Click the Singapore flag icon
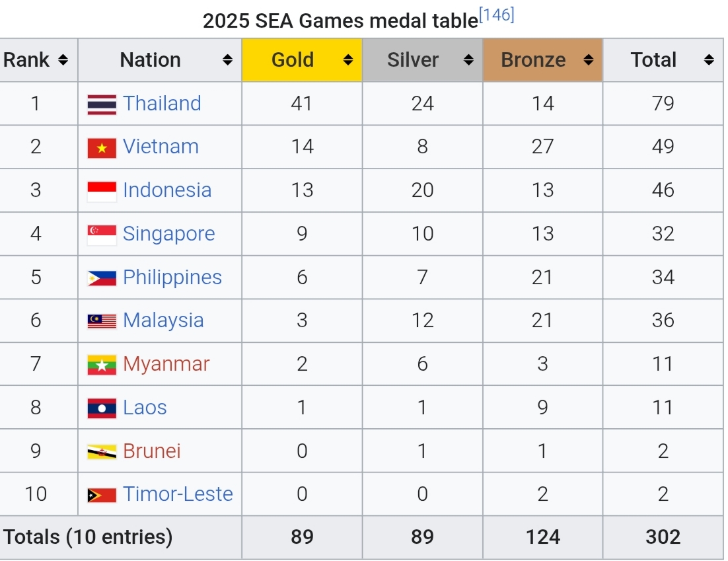 (x=102, y=235)
